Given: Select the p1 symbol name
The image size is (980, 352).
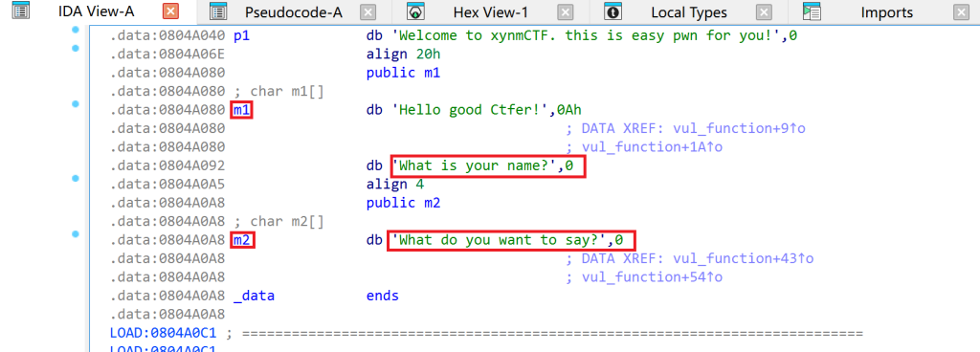Looking at the screenshot, I should [x=241, y=35].
